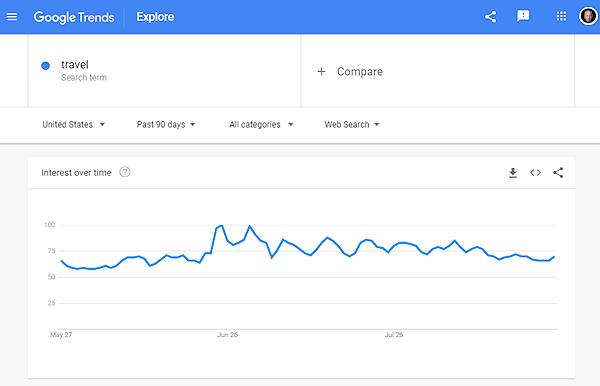Click the share icon in header
600x386 pixels.
point(491,17)
